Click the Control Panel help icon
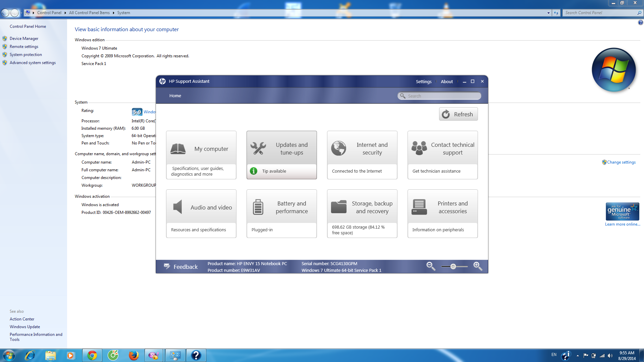 click(x=640, y=22)
